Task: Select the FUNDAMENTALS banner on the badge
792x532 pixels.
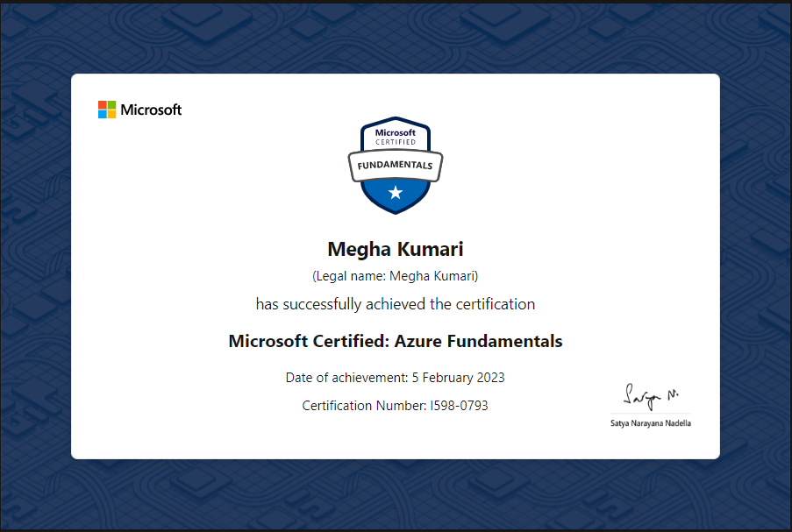Action: click(x=396, y=165)
